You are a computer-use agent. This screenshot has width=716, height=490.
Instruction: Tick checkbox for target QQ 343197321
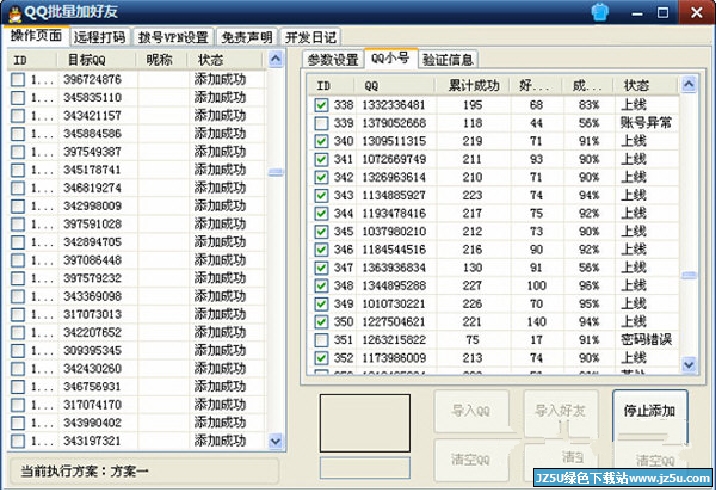coord(18,441)
